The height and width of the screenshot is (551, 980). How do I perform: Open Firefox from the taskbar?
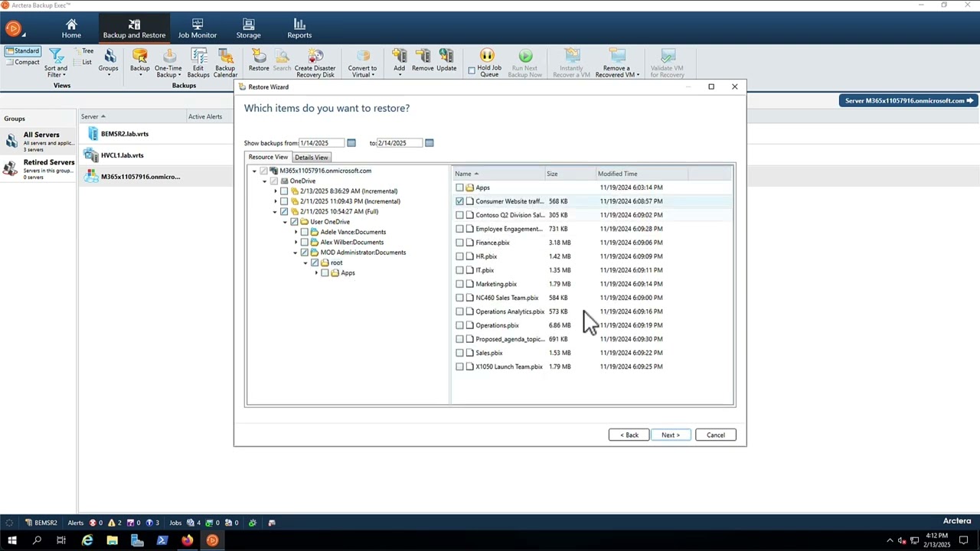tap(188, 540)
